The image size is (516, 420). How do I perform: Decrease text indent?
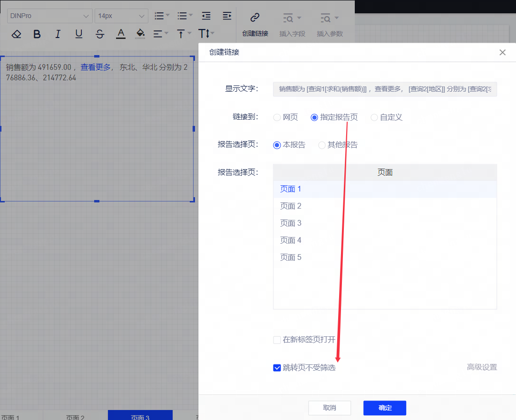206,16
